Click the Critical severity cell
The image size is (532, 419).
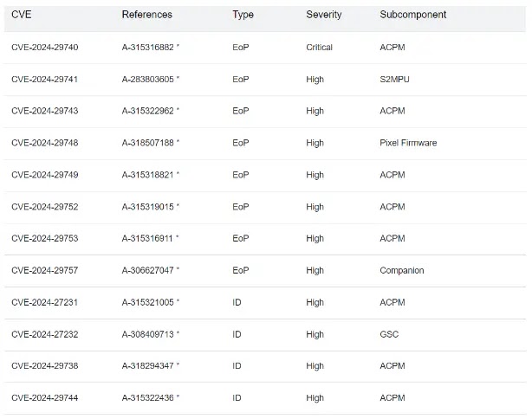click(319, 47)
